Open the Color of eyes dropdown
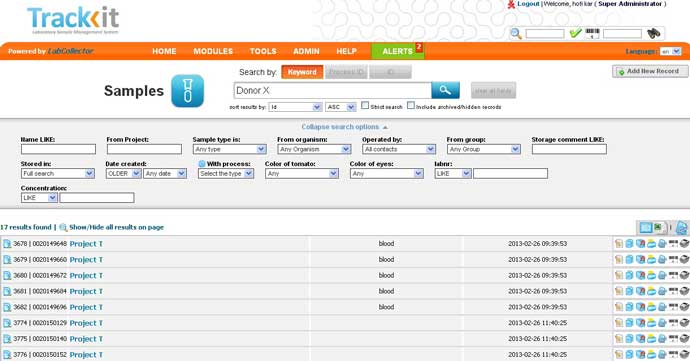The image size is (690, 361). 386,173
